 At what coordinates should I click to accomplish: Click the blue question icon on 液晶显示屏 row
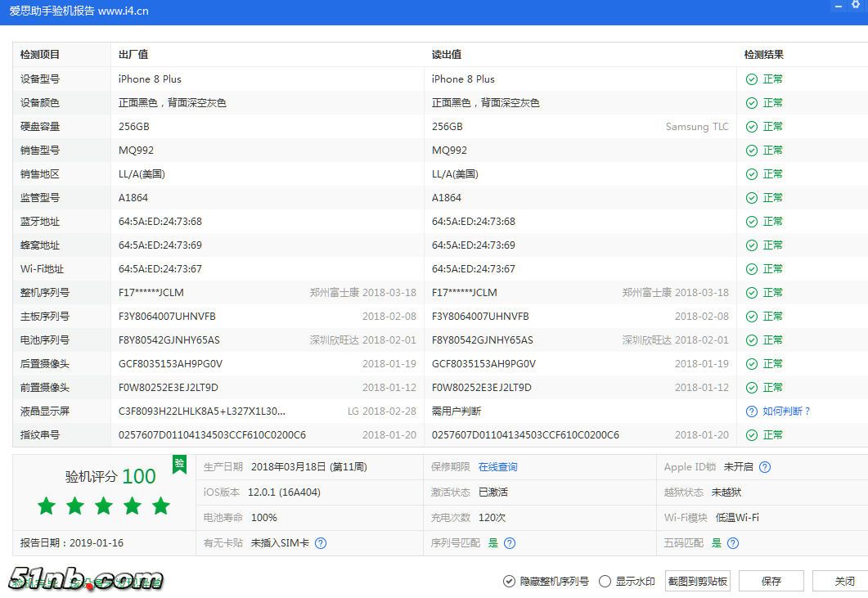click(751, 411)
